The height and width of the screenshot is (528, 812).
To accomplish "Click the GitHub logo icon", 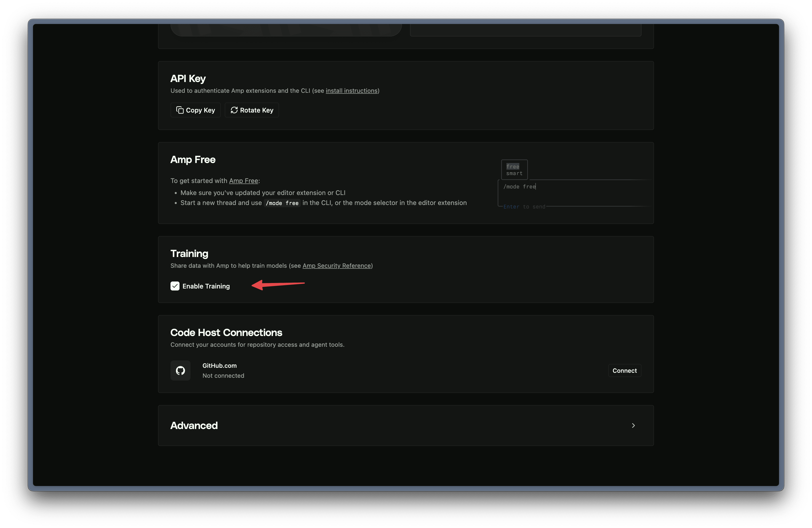I will point(180,370).
